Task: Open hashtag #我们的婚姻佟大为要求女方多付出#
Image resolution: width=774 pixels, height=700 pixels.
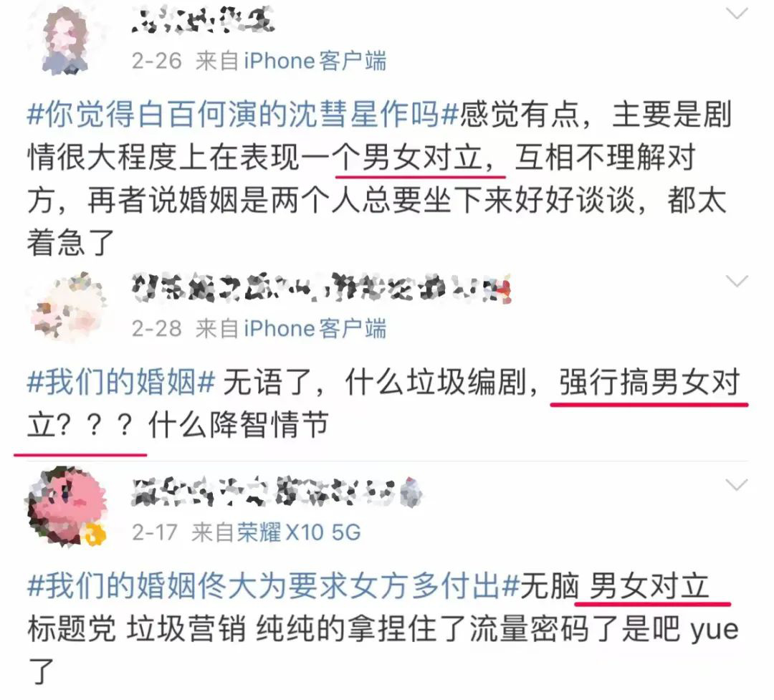Action: (273, 586)
